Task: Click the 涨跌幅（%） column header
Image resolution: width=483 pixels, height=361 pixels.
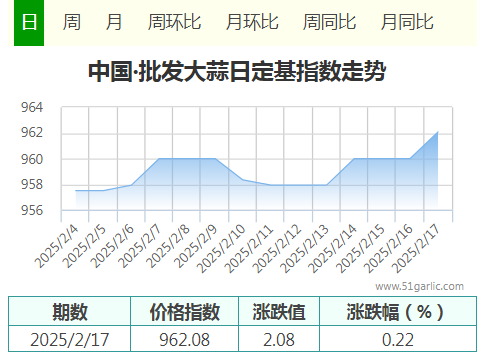Action: 398,311
